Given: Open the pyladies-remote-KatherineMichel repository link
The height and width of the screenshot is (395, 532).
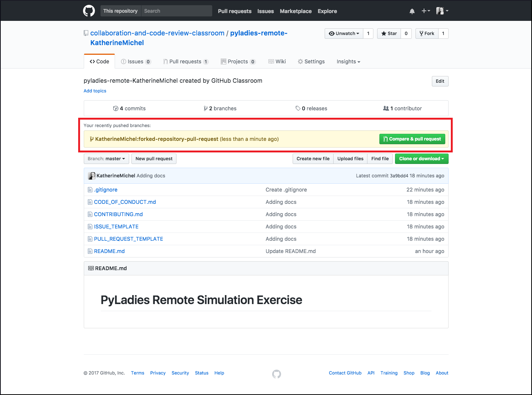Looking at the screenshot, I should pyautogui.click(x=189, y=38).
